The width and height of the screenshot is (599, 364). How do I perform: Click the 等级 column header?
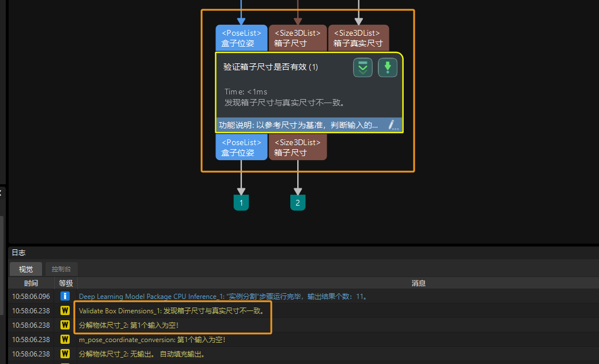pos(66,283)
